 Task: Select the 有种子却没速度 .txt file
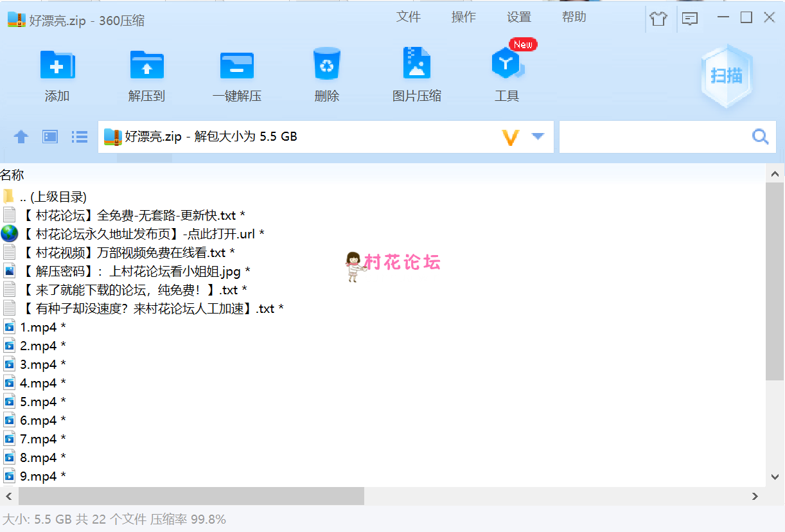coord(383,308)
